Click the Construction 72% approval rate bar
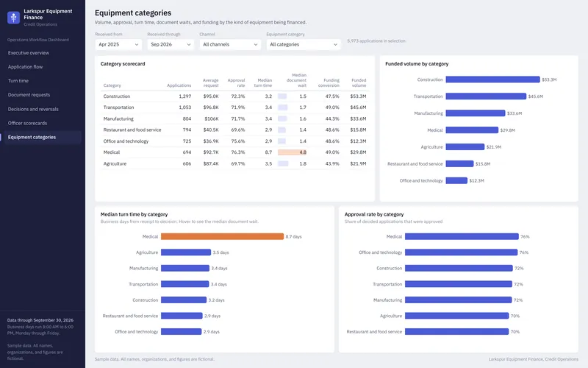Viewport: 588px width, 368px height. [x=459, y=268]
